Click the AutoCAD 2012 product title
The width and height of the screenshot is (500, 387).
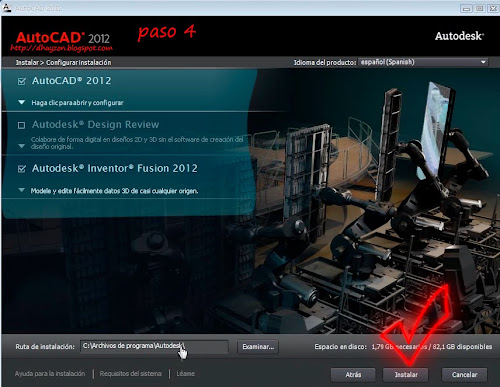click(x=71, y=81)
